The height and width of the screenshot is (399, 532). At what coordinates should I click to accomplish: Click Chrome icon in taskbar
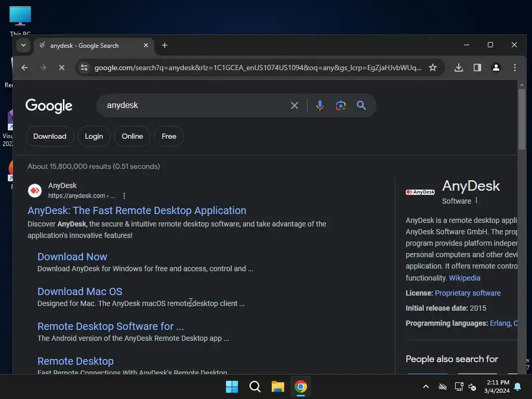301,387
